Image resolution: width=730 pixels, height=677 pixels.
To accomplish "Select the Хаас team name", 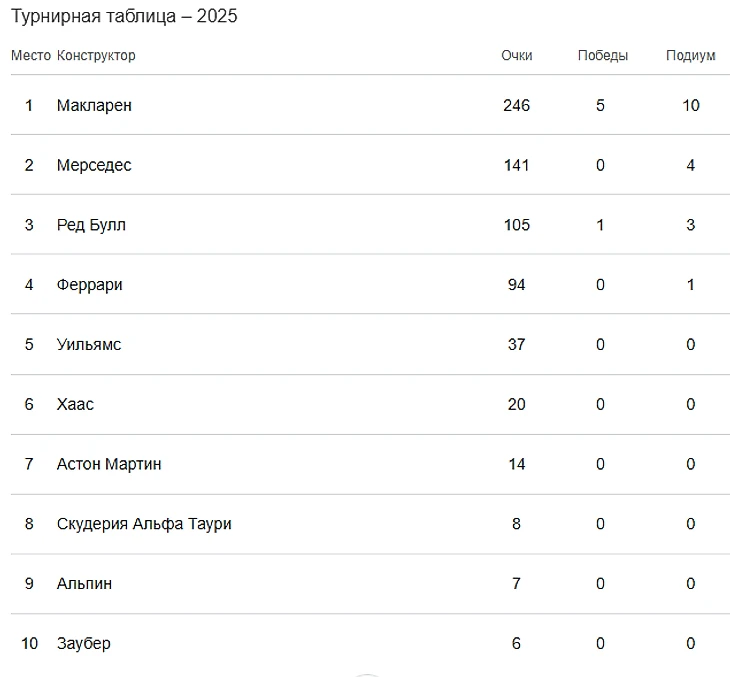I will (x=75, y=404).
